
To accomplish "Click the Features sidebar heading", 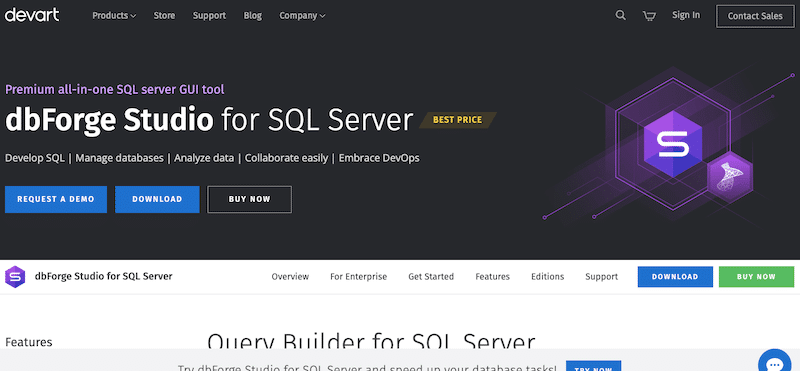I will point(29,342).
